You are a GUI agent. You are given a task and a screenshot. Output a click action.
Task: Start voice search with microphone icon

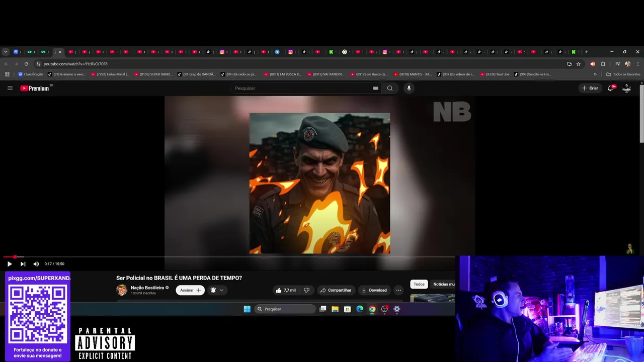click(409, 88)
